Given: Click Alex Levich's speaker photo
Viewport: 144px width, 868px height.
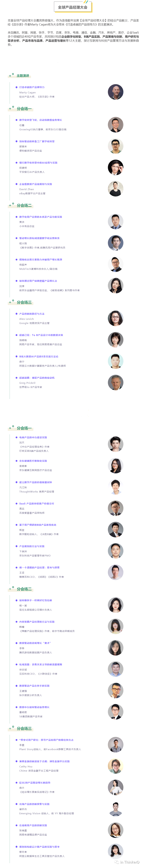Looking at the screenshot, I should click(115, 318).
